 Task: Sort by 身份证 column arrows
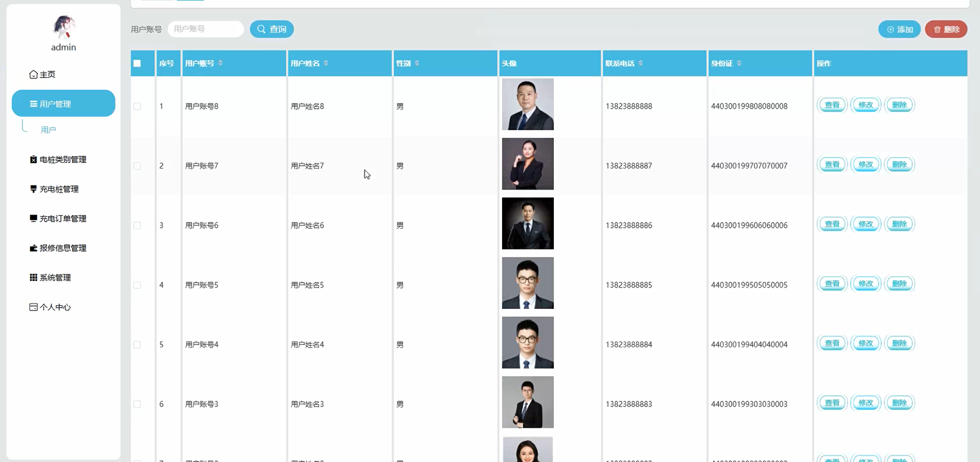[739, 63]
